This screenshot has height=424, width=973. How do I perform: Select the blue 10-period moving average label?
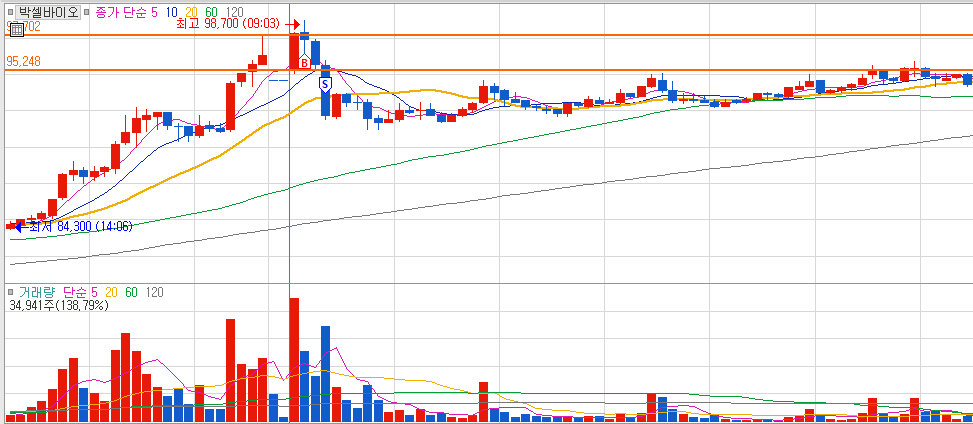172,12
